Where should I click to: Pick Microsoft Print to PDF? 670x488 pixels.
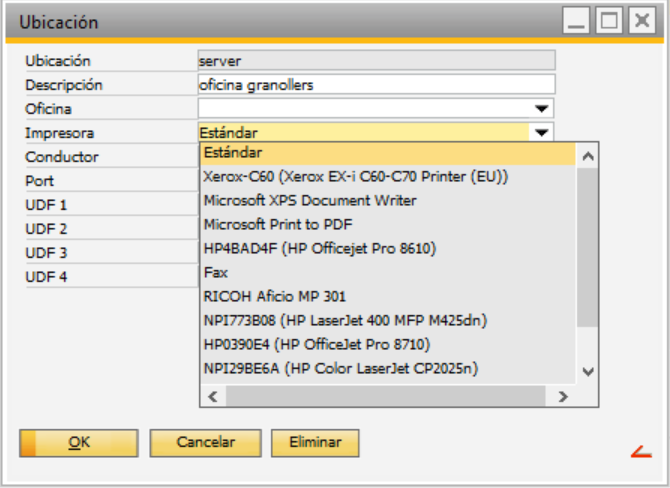(388, 224)
